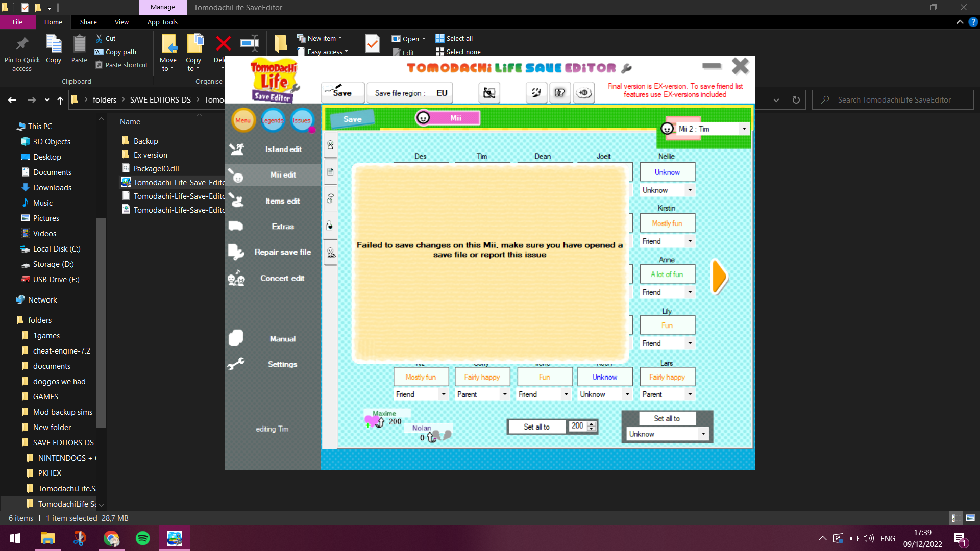Click the top toolbar Save button

click(342, 92)
